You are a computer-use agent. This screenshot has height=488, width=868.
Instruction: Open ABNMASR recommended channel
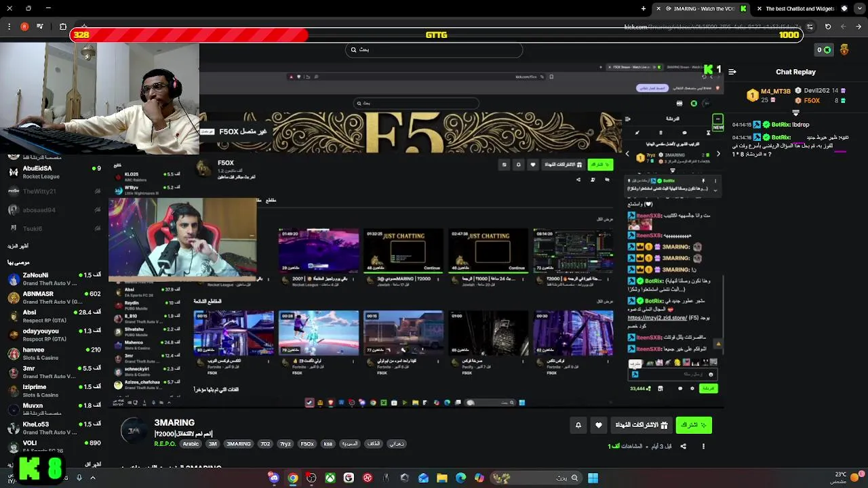[54, 298]
